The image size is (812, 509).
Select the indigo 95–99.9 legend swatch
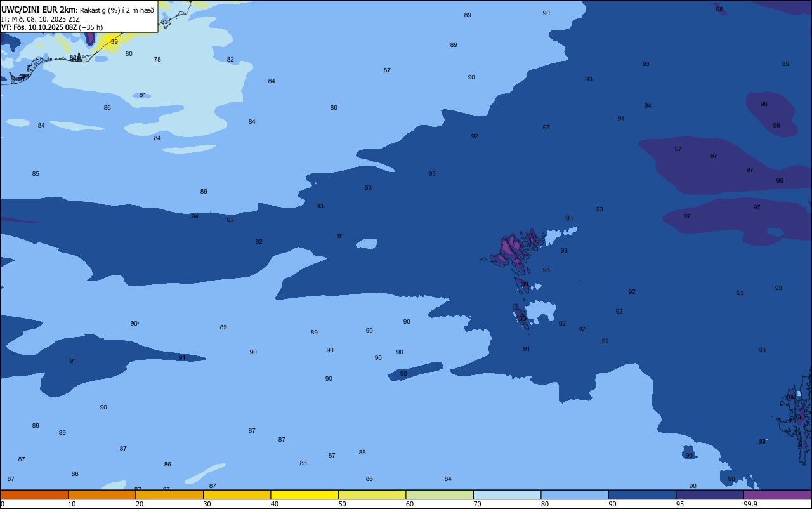pyautogui.click(x=710, y=494)
